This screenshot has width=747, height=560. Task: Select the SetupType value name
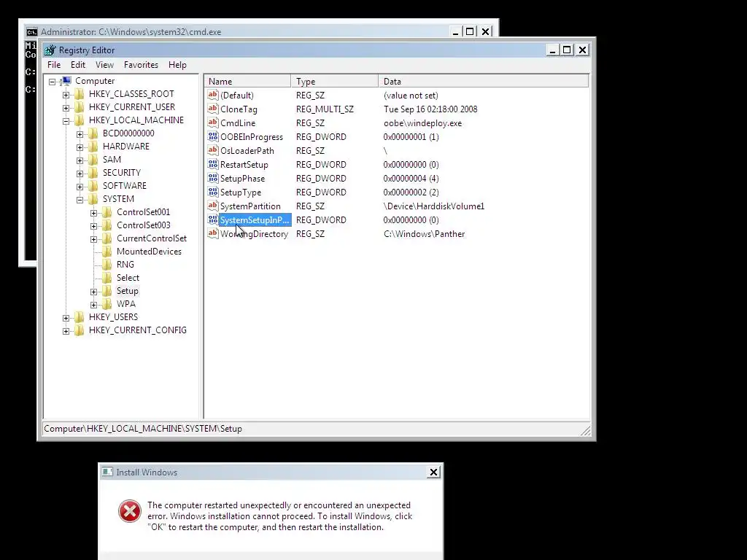241,192
